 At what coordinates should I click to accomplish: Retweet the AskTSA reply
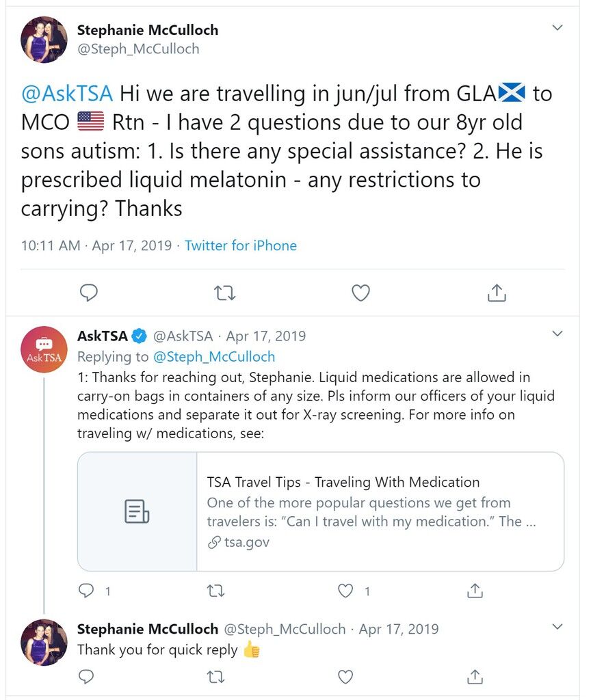click(215, 591)
